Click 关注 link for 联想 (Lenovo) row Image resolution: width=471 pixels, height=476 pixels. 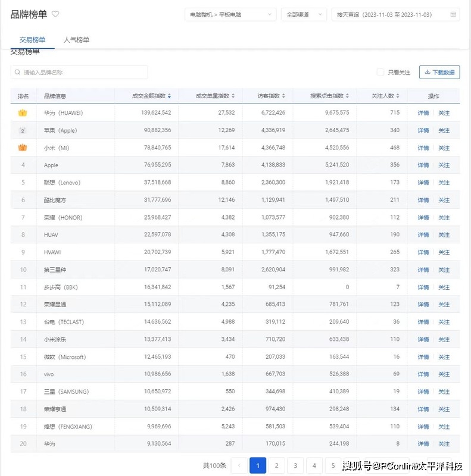click(444, 183)
